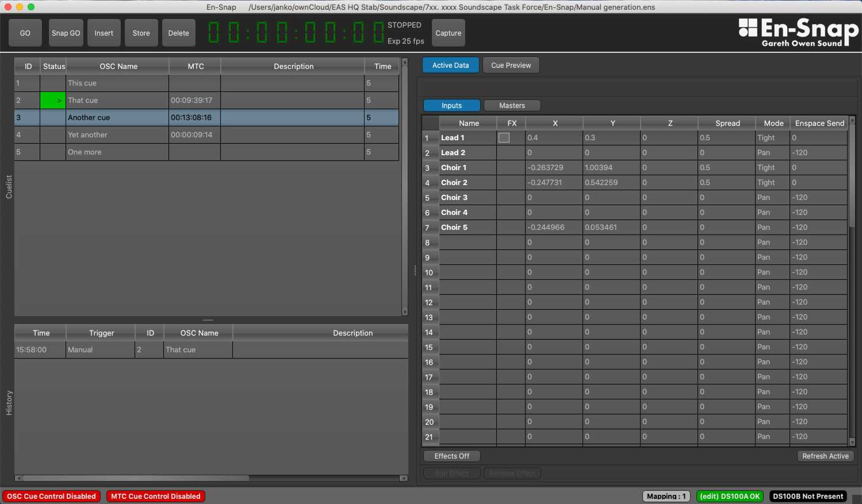Click Refresh Active

click(x=825, y=456)
